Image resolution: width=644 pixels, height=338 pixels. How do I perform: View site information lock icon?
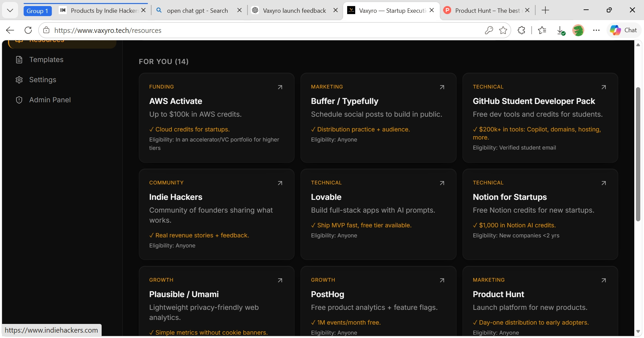[46, 30]
